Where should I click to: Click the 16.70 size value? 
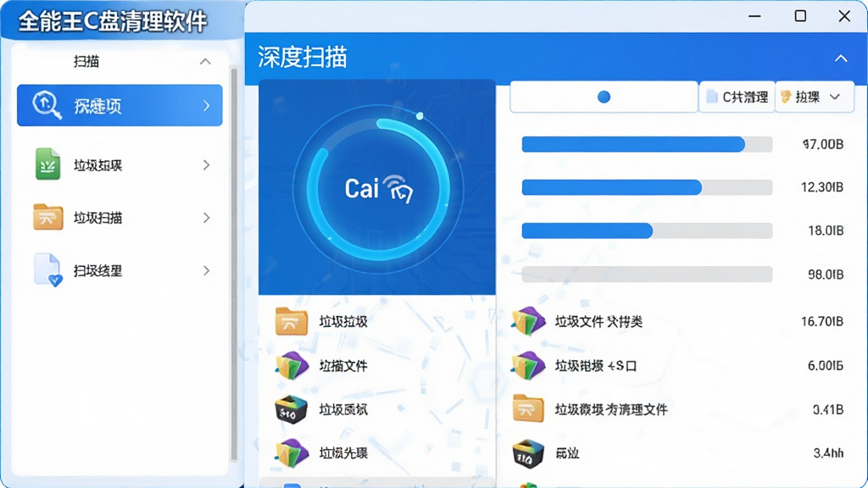coord(822,321)
